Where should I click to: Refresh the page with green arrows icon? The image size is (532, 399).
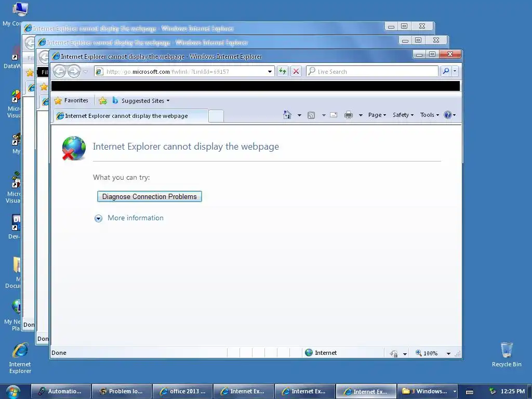click(282, 71)
